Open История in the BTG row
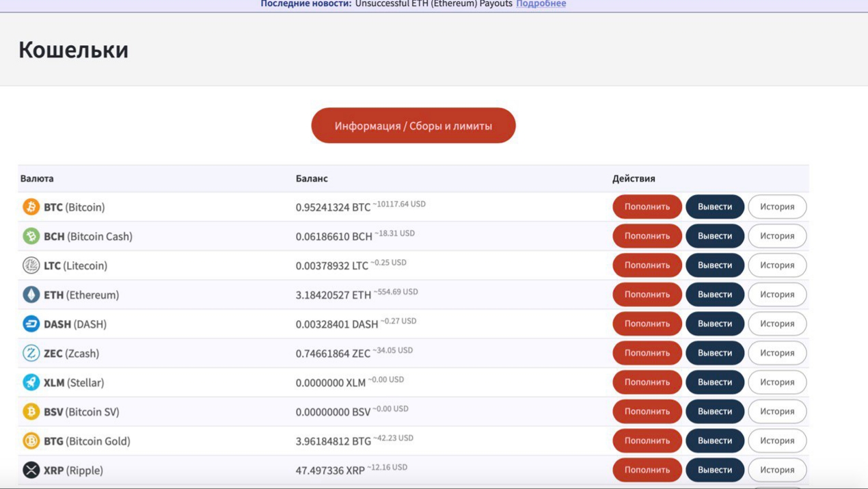868x489 pixels. pyautogui.click(x=777, y=441)
